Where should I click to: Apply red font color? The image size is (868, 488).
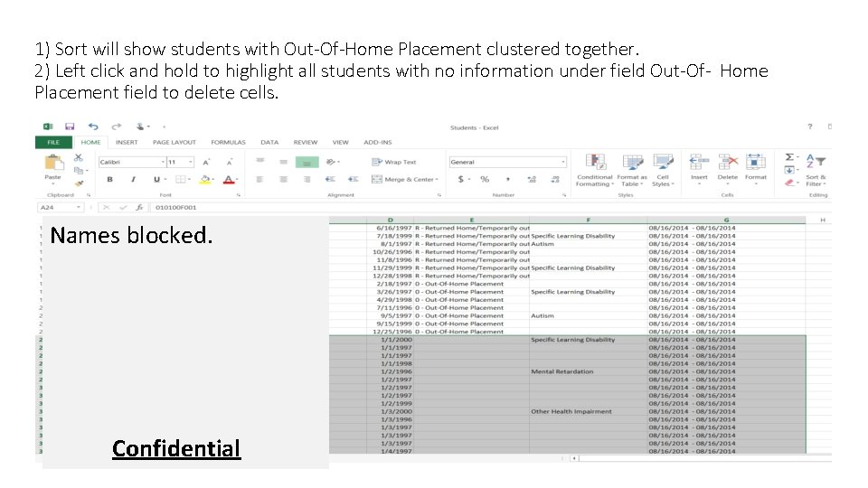229,179
